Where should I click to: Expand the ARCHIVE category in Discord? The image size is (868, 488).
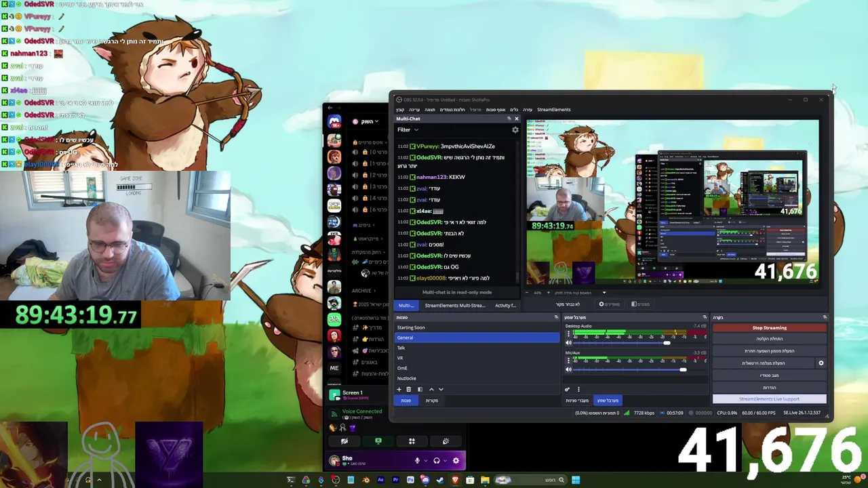coord(362,291)
